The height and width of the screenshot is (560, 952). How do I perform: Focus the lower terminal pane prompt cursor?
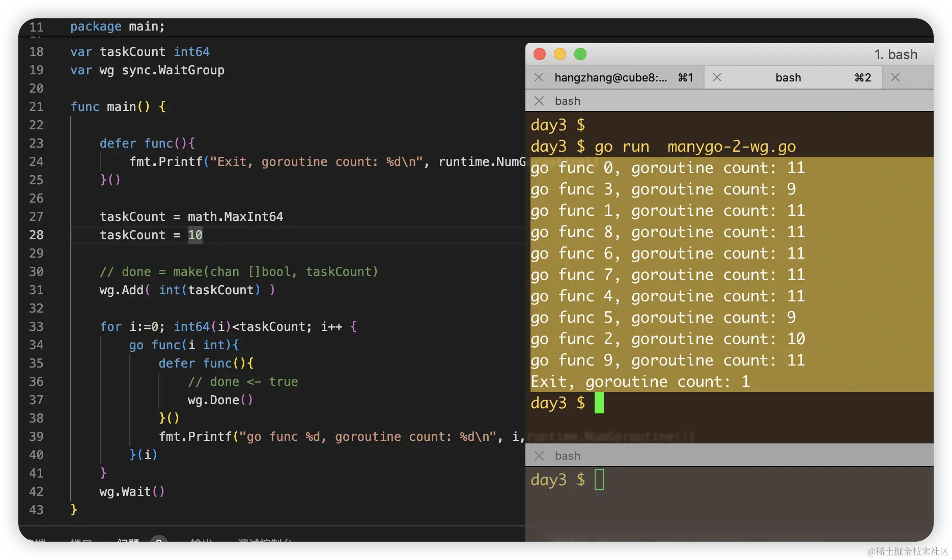pyautogui.click(x=599, y=480)
